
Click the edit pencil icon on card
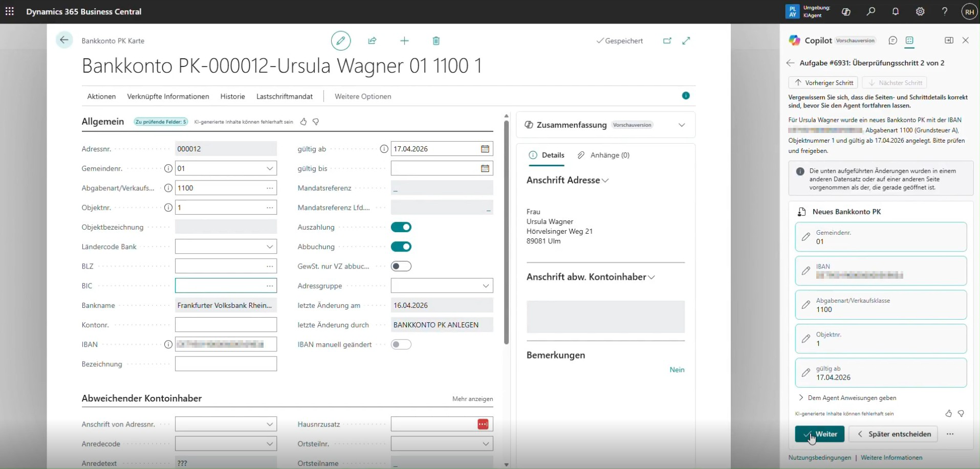click(341, 40)
